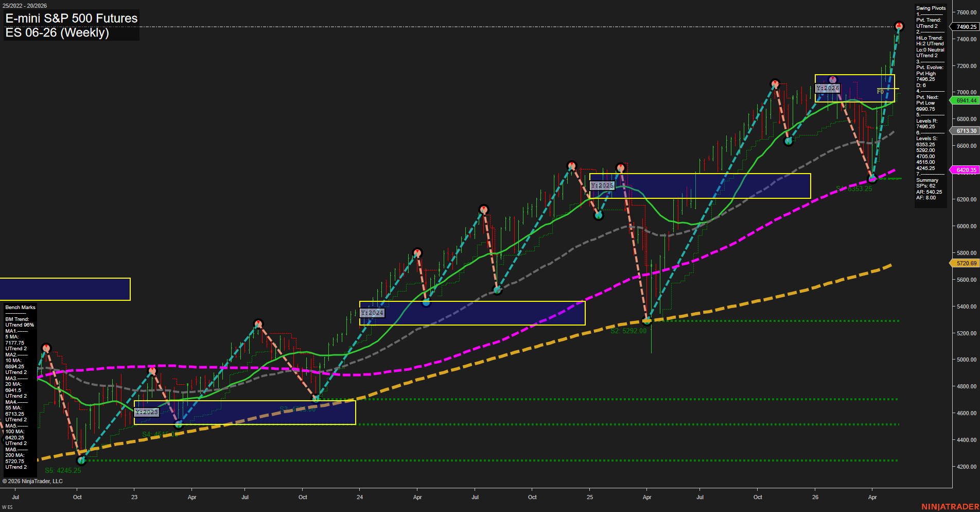The width and height of the screenshot is (980, 512).
Task: Click the 200 MA value 5720.75
Action: 15,462
